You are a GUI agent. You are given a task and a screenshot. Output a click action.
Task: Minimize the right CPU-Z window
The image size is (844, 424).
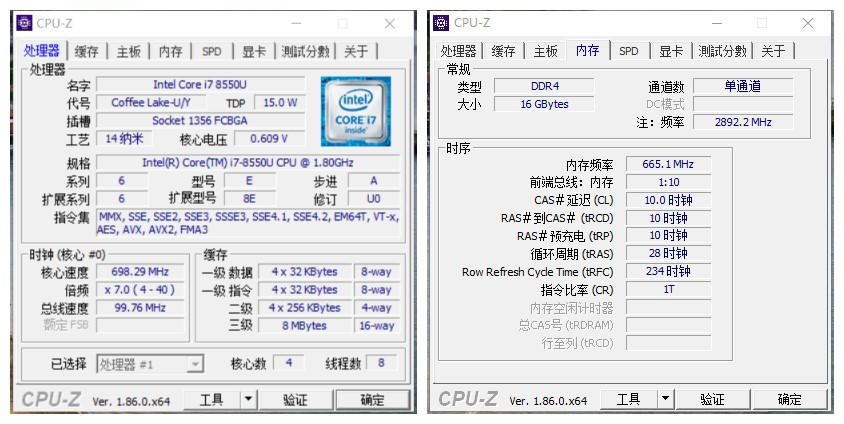click(x=716, y=23)
